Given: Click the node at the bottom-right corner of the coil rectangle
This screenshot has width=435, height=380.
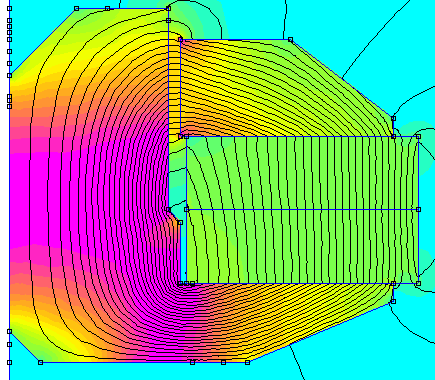Looking at the screenshot, I should (x=418, y=283).
